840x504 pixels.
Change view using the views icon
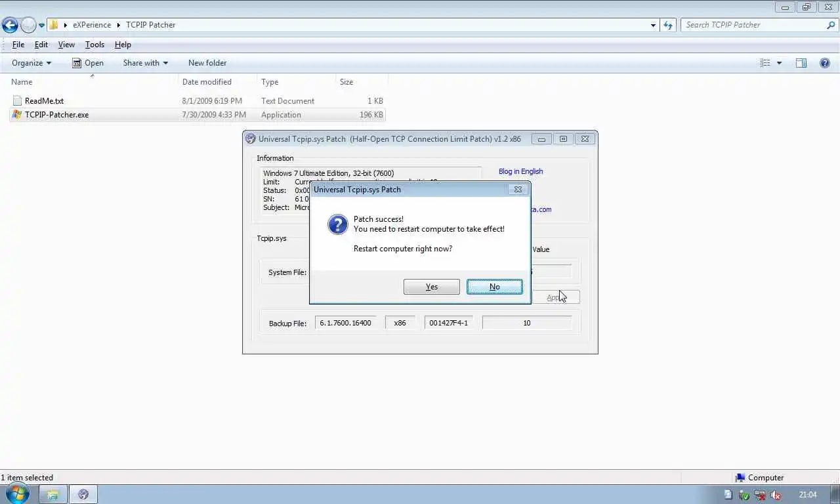[x=765, y=63]
